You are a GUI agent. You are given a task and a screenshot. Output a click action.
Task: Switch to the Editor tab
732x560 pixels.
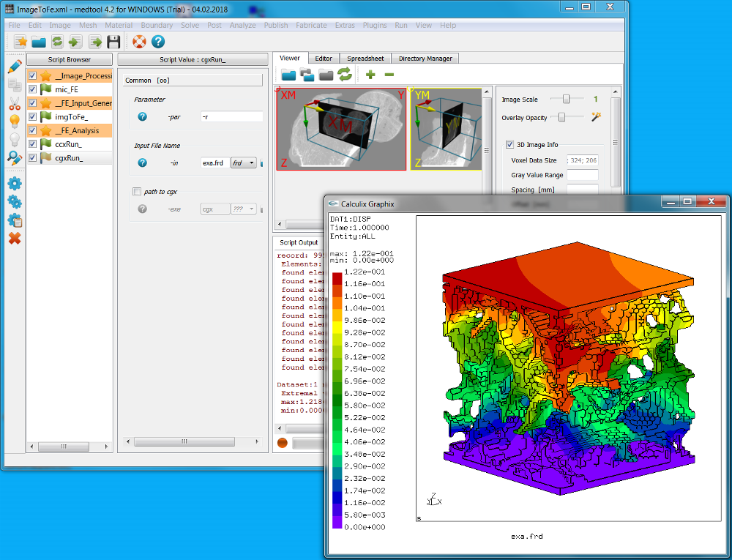point(323,59)
